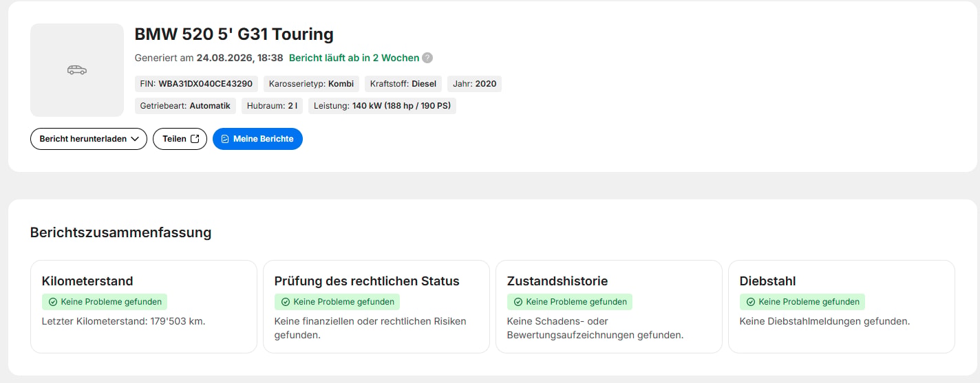Click the question mark help icon

pos(427,58)
